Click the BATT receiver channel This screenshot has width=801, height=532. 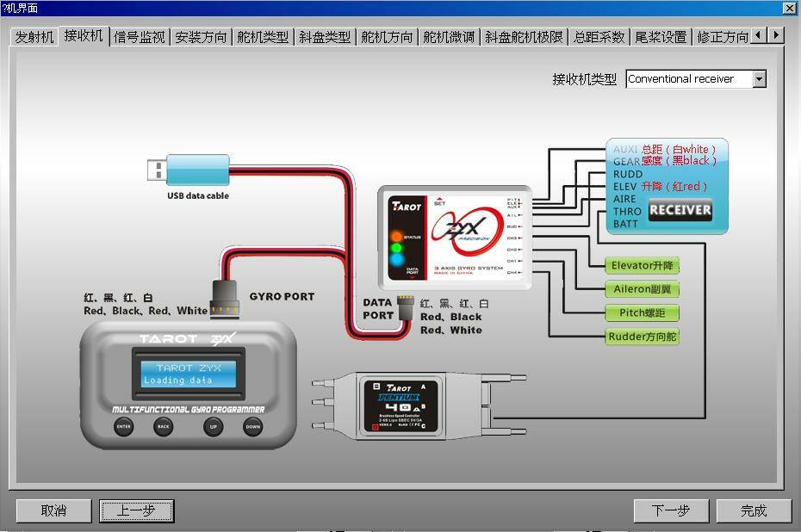[625, 224]
